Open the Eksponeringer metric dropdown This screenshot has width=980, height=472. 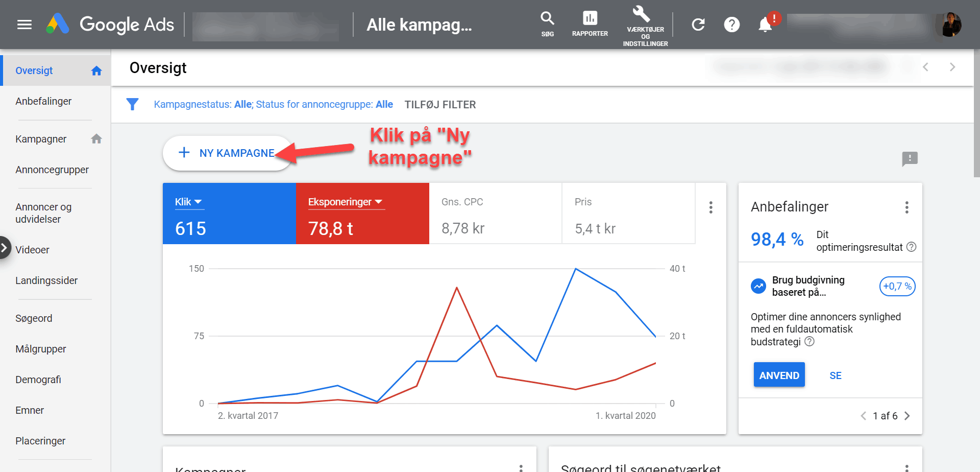[x=346, y=202]
